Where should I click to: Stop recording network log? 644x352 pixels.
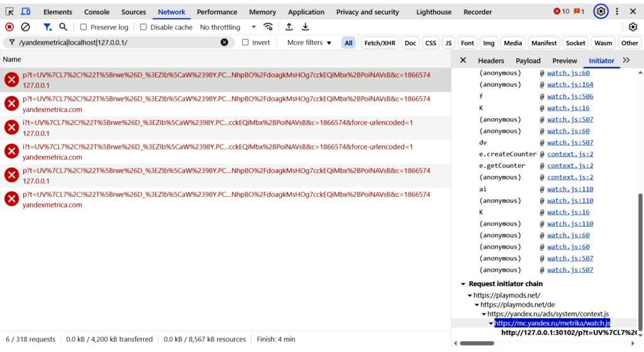pos(9,27)
